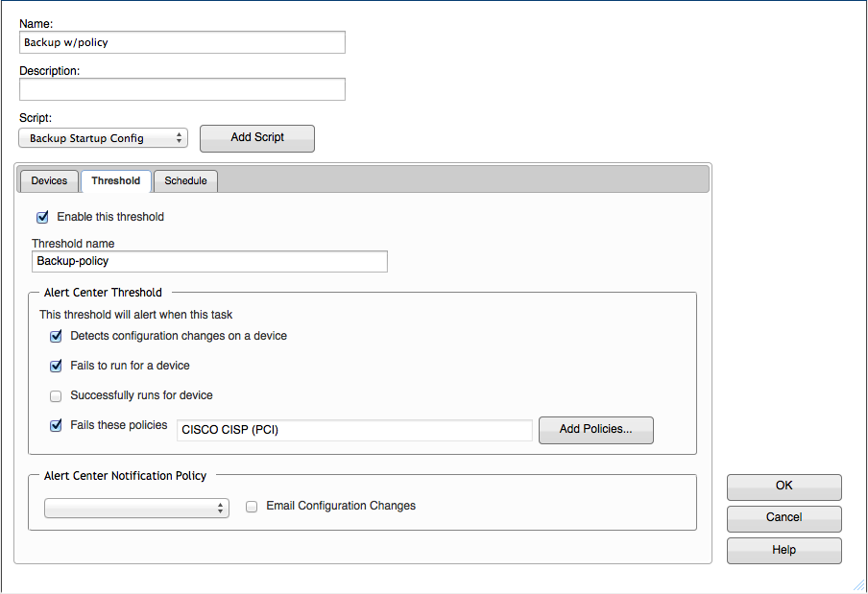Click the Cancel button
The height and width of the screenshot is (594, 868).
[x=784, y=518]
